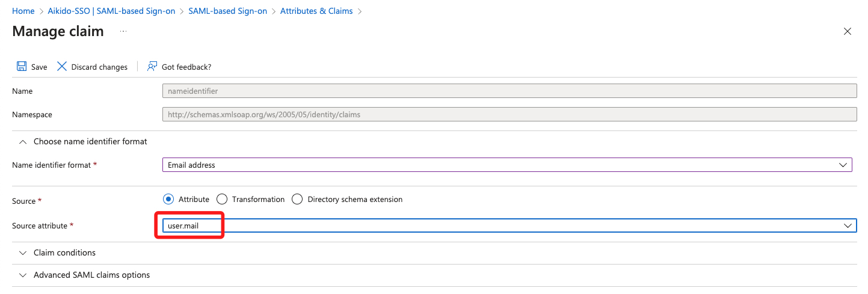Go to the Home breadcrumb
Screen dimensions: 868x294
click(23, 11)
